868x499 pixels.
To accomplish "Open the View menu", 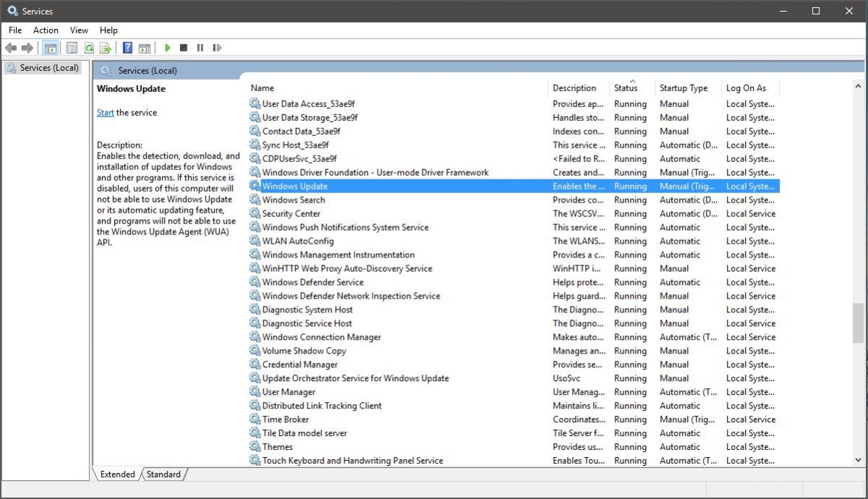I will 79,30.
